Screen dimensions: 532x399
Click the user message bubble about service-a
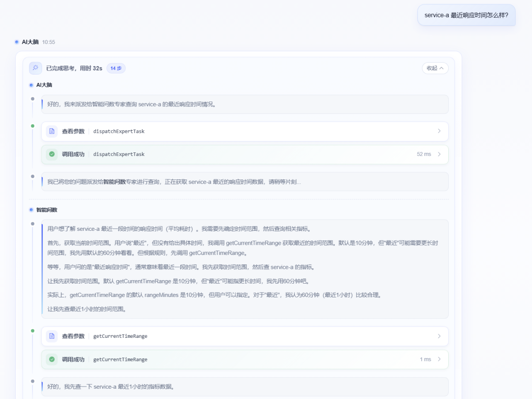[x=466, y=15]
